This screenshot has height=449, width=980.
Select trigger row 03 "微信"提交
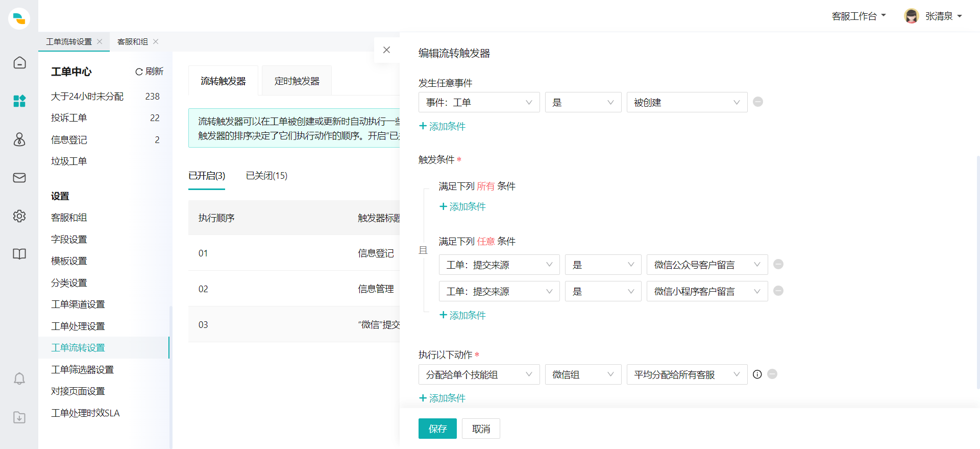tap(294, 324)
